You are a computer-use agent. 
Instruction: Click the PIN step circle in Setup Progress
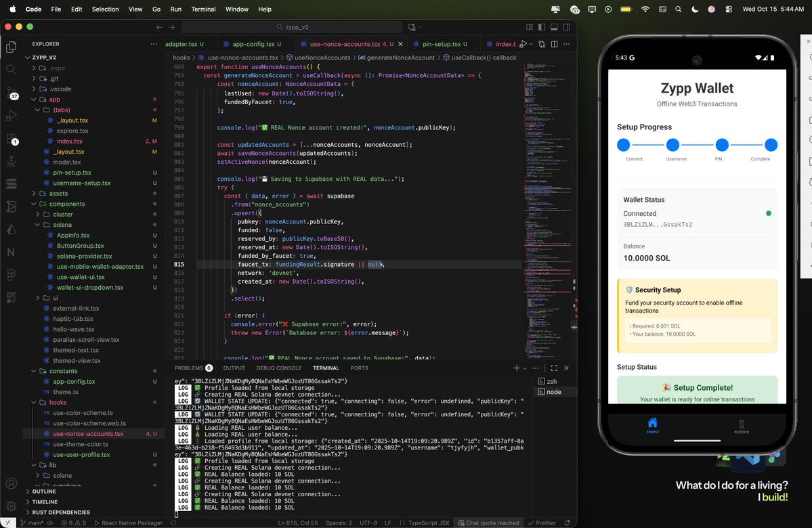pos(722,145)
